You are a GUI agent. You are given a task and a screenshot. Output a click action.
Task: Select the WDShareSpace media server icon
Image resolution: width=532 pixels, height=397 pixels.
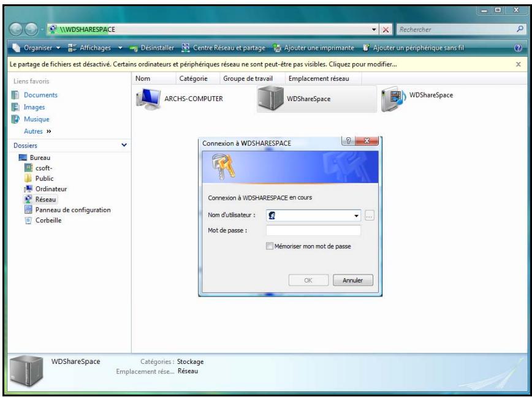click(x=393, y=99)
